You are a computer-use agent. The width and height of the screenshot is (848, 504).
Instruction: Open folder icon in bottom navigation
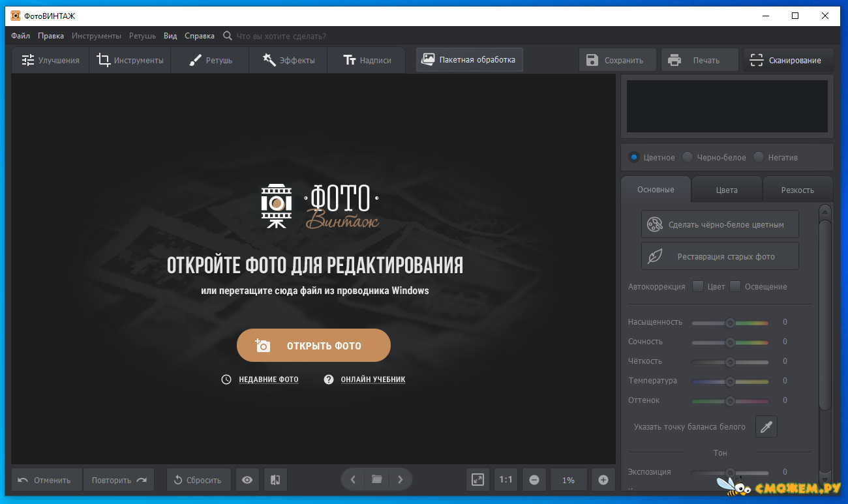[x=376, y=480]
